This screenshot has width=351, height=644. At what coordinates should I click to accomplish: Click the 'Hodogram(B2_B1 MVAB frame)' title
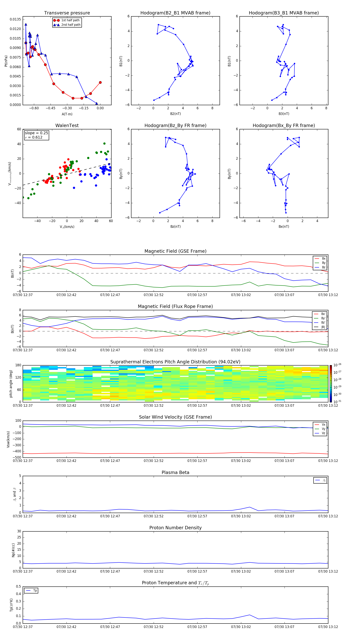pos(175,13)
